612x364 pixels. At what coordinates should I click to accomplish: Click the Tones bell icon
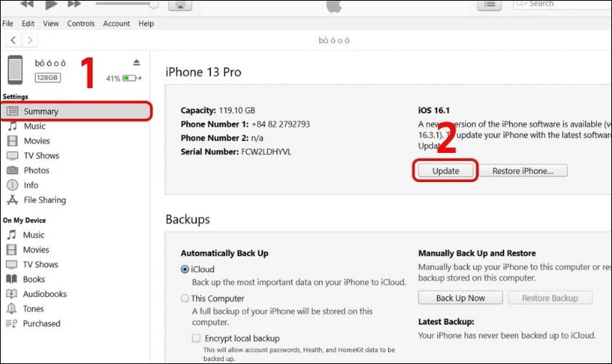[12, 309]
